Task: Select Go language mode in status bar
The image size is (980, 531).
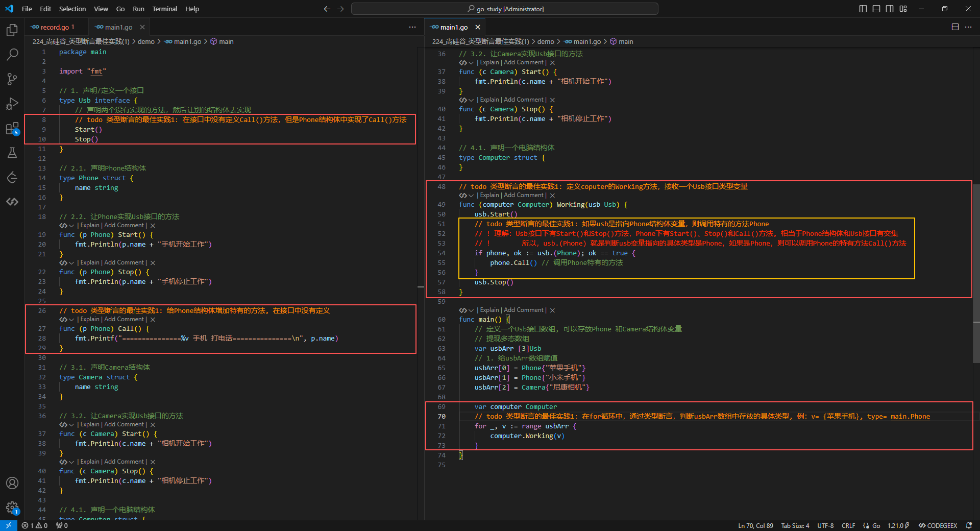Action: pyautogui.click(x=876, y=525)
